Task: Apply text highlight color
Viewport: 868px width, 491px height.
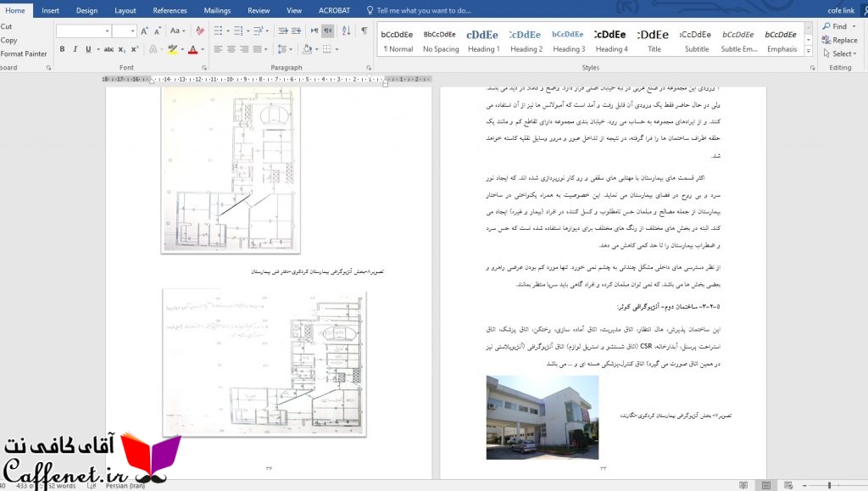Action: [x=173, y=49]
